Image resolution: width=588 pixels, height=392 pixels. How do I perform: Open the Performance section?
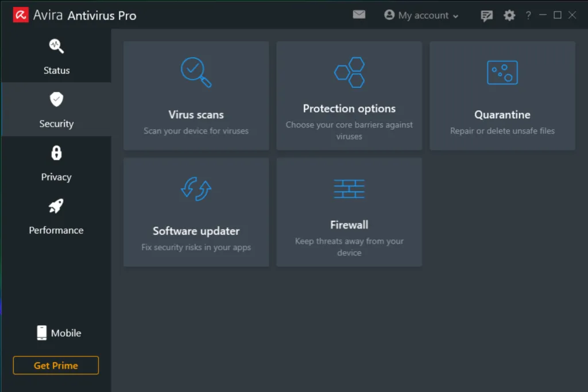[x=56, y=216]
